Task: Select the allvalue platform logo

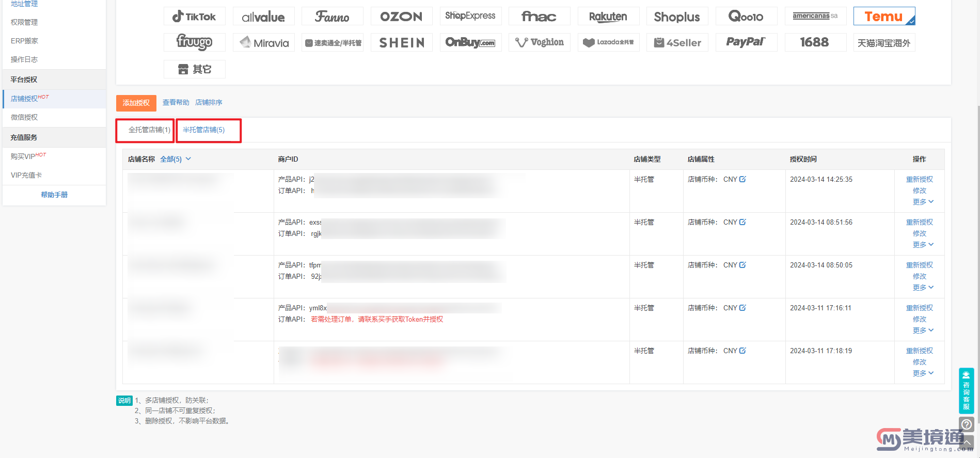Action: tap(263, 17)
